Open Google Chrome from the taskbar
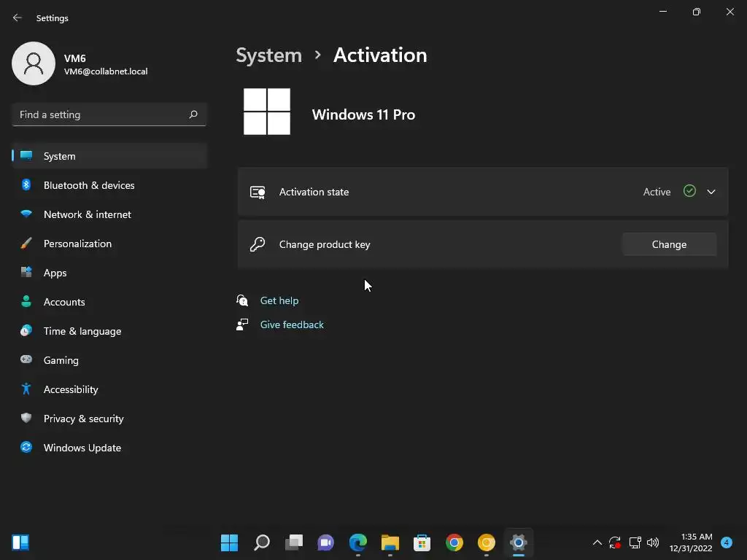 454,542
